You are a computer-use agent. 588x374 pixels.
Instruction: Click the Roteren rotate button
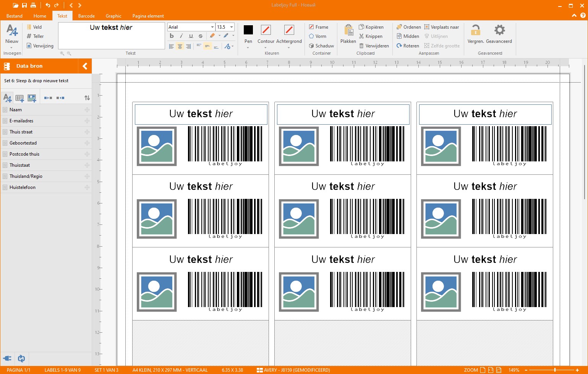tap(408, 46)
